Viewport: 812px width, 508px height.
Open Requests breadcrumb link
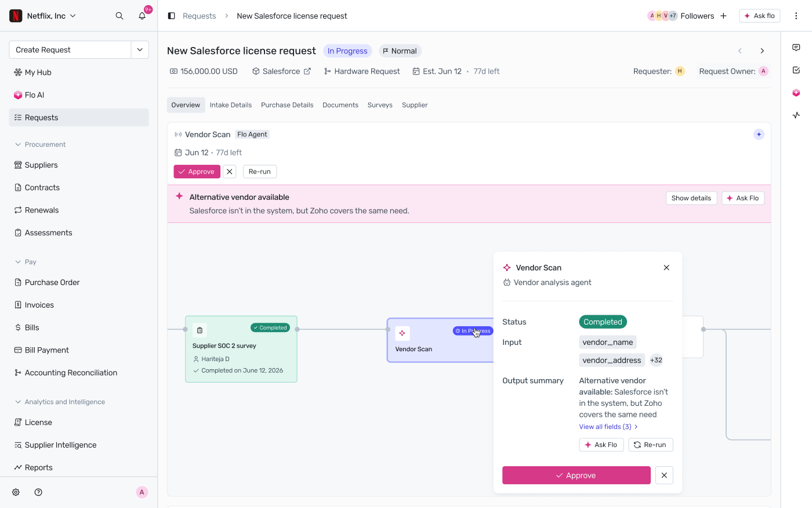coord(200,16)
